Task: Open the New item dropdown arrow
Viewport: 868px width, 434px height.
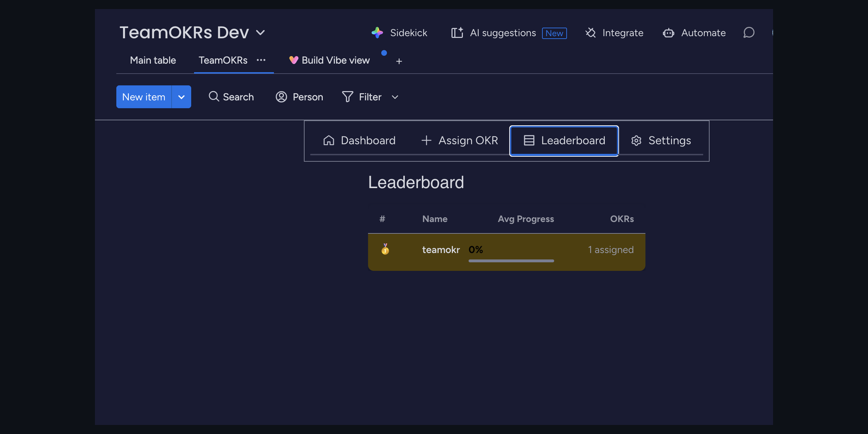Action: [181, 97]
